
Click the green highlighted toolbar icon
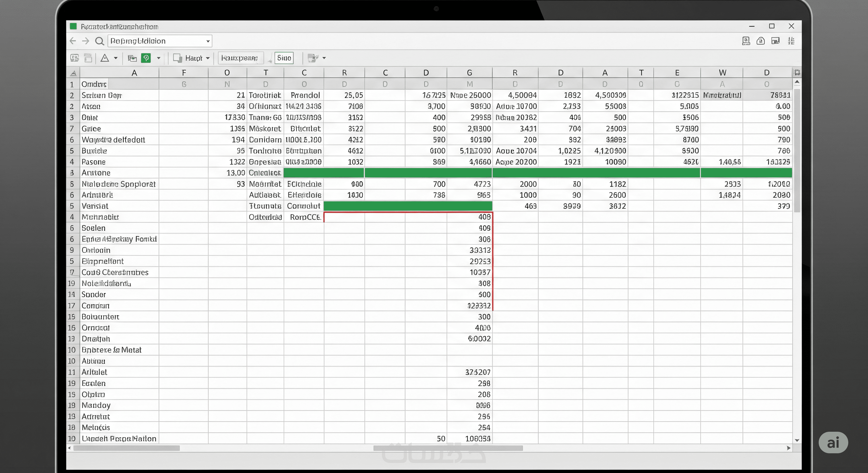146,58
